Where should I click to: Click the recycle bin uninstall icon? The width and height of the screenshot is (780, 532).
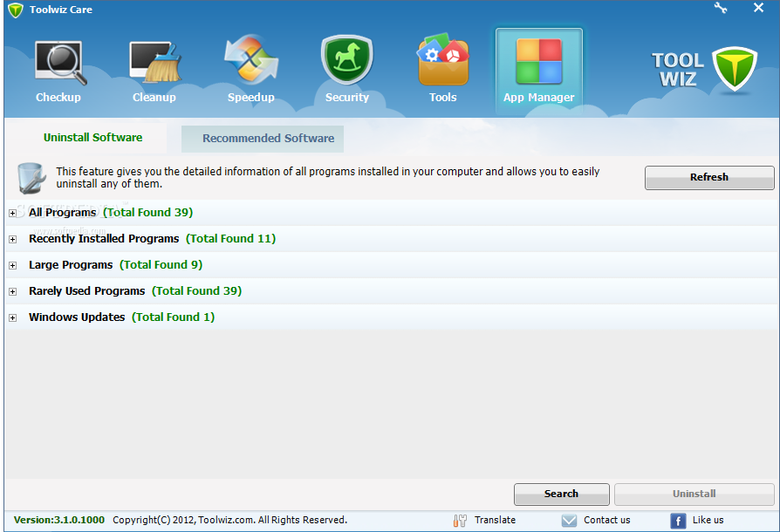[x=31, y=178]
